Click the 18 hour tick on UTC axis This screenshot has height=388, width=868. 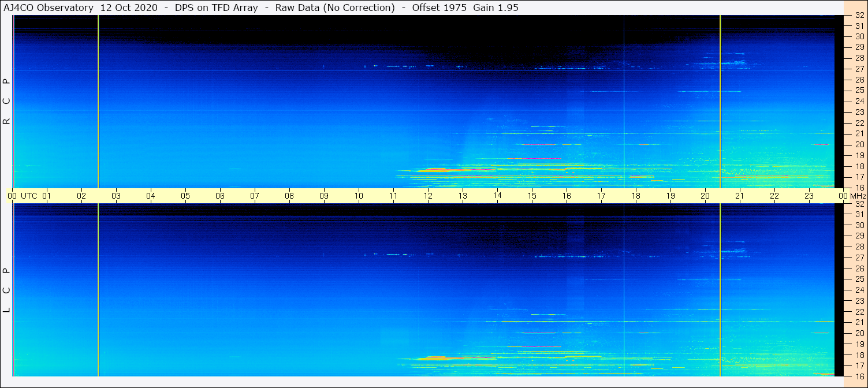[636, 196]
